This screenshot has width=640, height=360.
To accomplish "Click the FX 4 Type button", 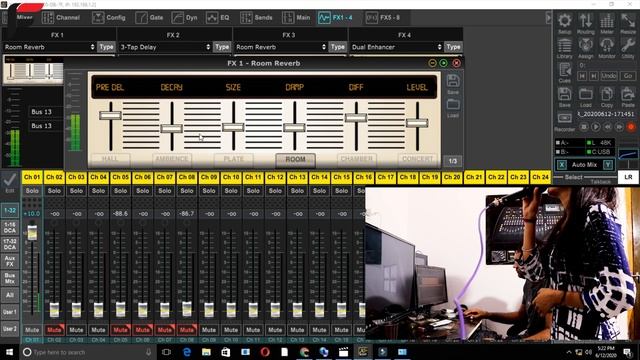I will click(453, 47).
